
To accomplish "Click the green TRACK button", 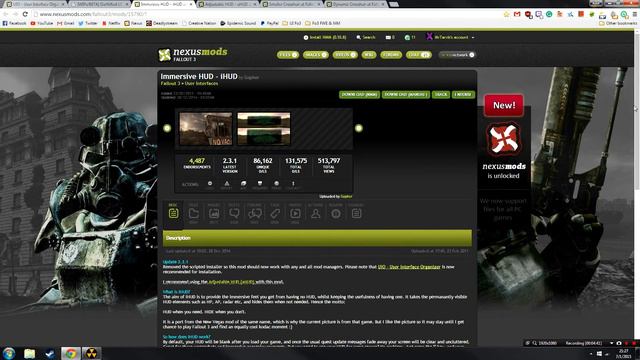I will [441, 94].
